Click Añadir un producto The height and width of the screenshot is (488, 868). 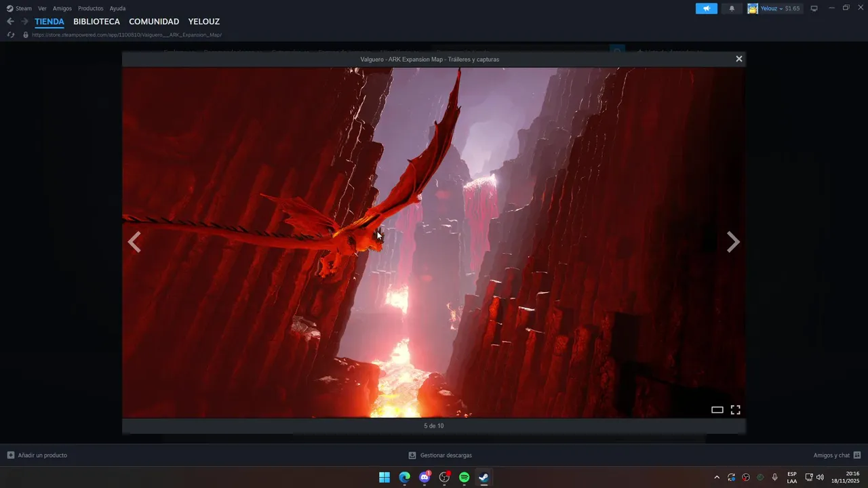click(x=37, y=455)
